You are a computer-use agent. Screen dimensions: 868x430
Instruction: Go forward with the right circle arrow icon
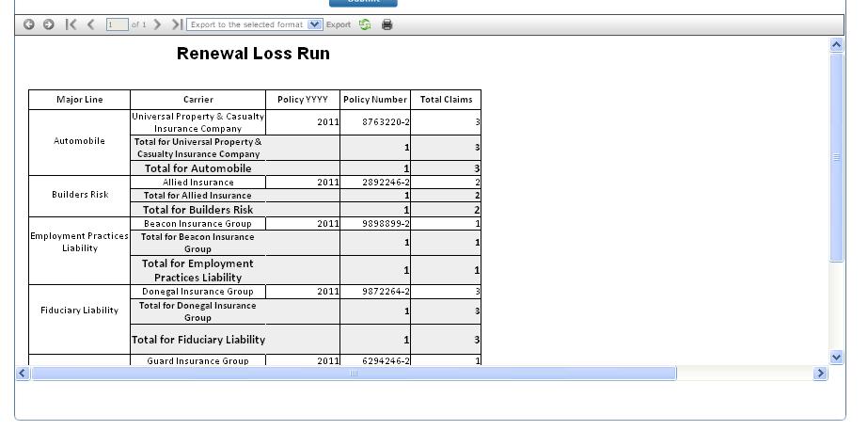[x=49, y=24]
